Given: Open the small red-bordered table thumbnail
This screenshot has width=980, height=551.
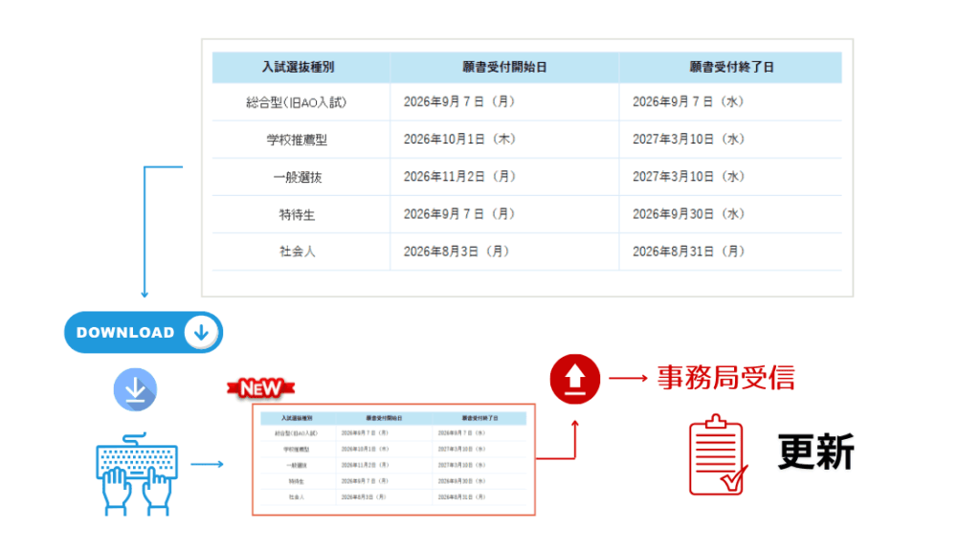Looking at the screenshot, I should (x=392, y=459).
